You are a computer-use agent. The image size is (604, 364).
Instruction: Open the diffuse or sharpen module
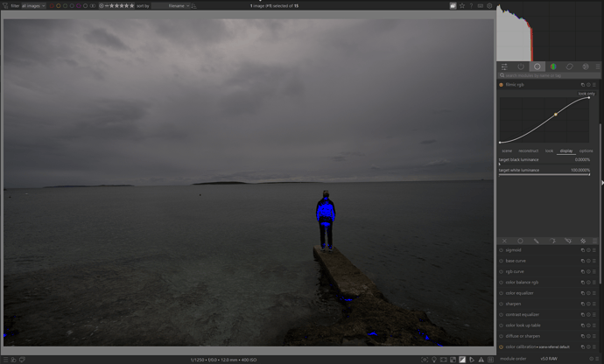(523, 336)
